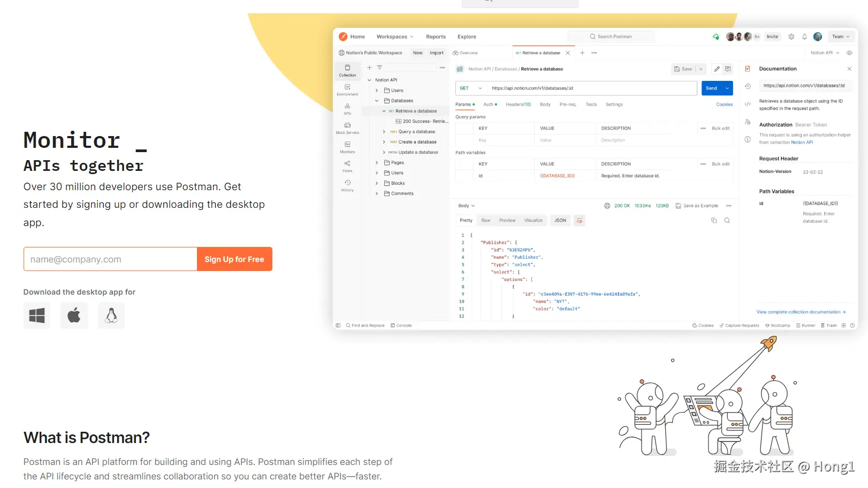868x488 pixels.
Task: Open Collection in the Postman sidebar
Action: (347, 71)
